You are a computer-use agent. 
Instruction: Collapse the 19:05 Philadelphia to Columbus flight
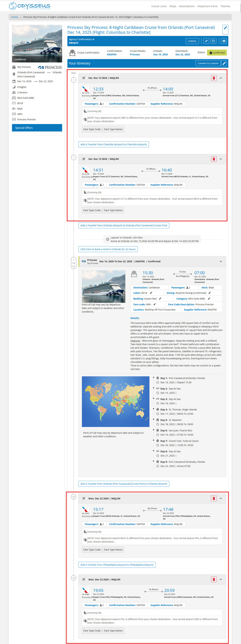pyautogui.click(x=221, y=579)
